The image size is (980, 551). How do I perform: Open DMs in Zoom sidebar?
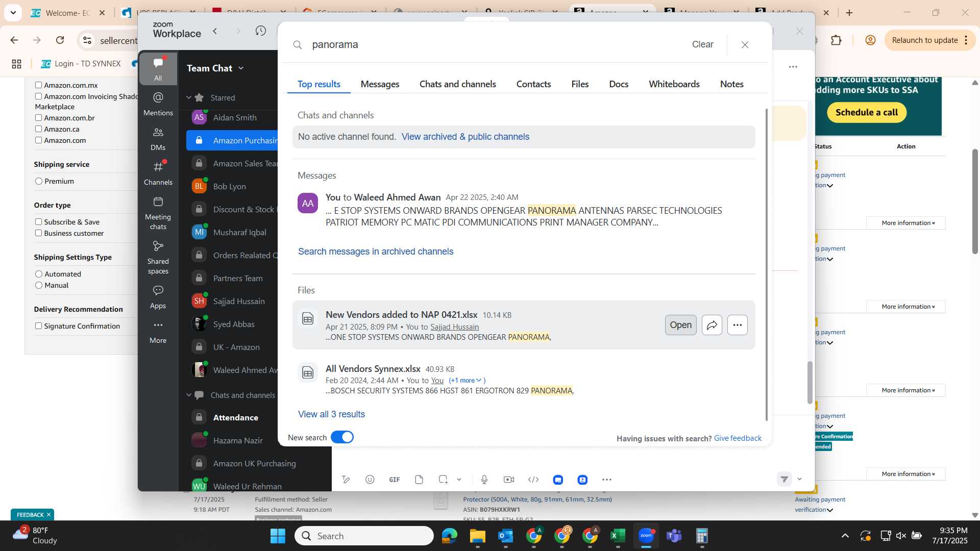[158, 139]
